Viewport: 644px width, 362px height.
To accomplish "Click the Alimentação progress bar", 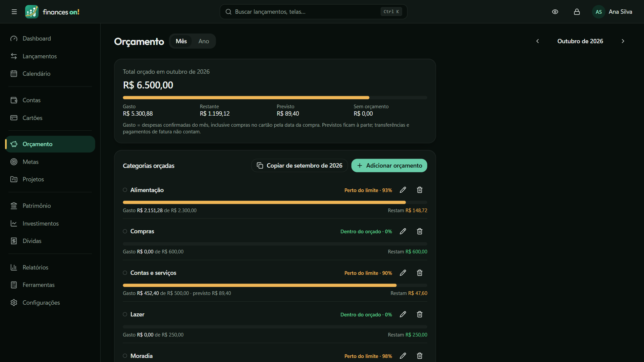I will pyautogui.click(x=275, y=202).
